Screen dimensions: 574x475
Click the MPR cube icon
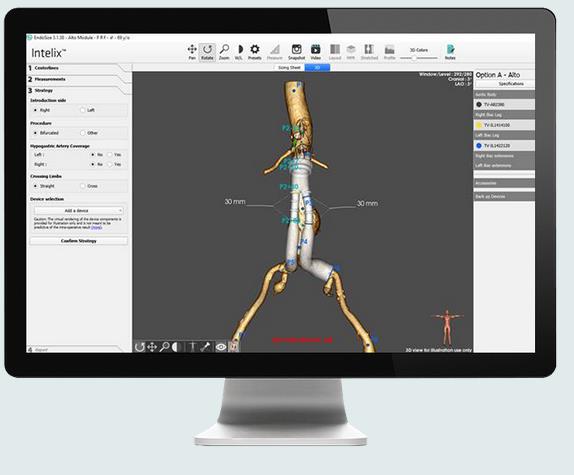(x=351, y=52)
